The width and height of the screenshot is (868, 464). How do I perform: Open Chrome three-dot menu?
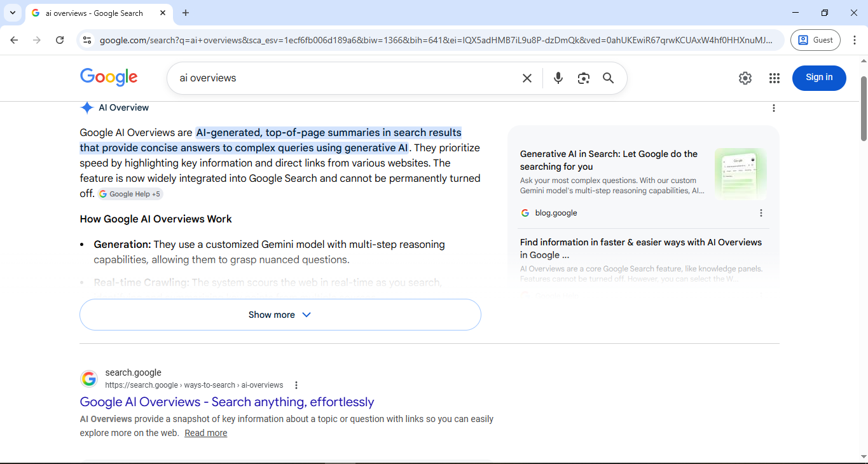[855, 40]
